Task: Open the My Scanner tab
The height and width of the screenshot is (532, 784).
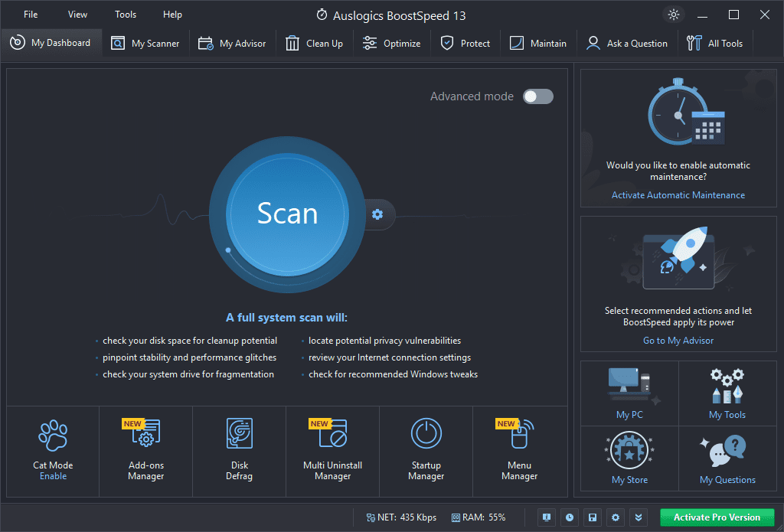Action: pos(145,44)
